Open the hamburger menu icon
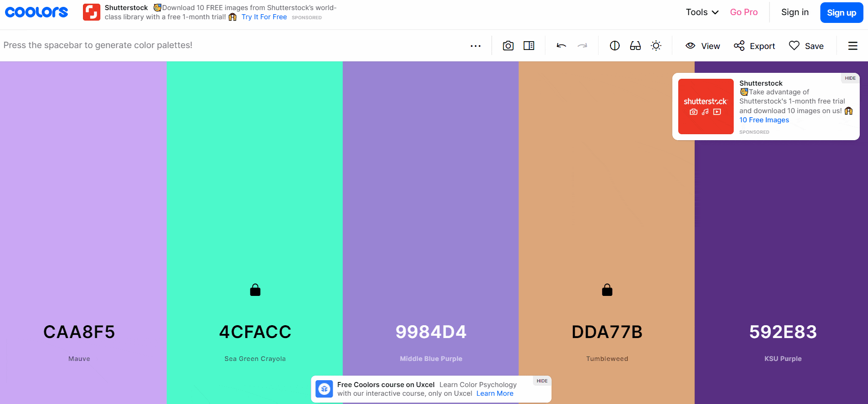Image resolution: width=868 pixels, height=404 pixels. [x=853, y=46]
